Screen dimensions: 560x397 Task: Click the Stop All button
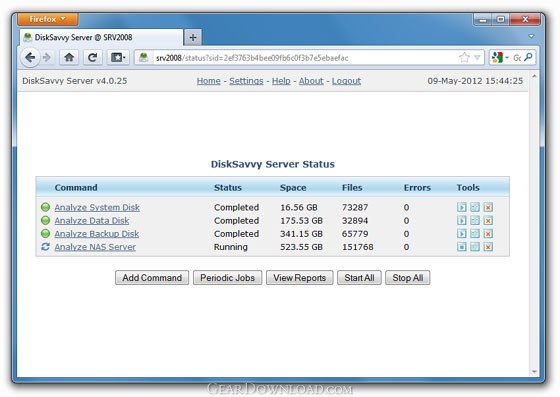pyautogui.click(x=408, y=278)
